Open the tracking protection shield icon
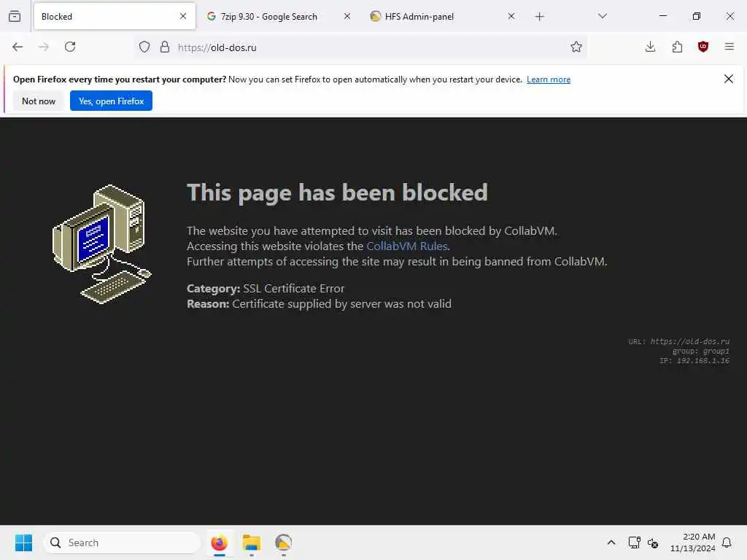Screen dimensions: 747x560 (x=144, y=47)
